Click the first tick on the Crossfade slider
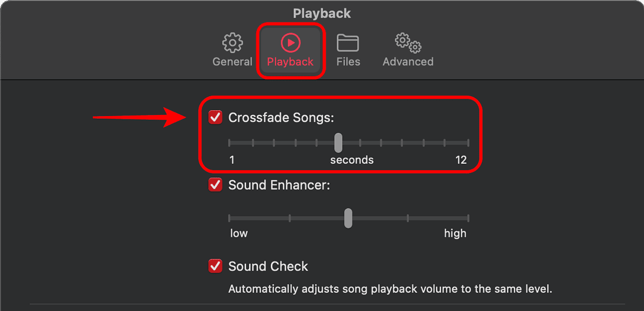Image resolution: width=644 pixels, height=311 pixels. point(230,142)
